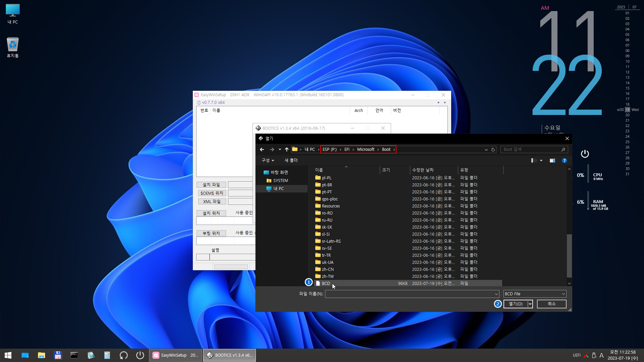This screenshot has width=644, height=362.
Task: Open view options dropdown arrow
Action: pyautogui.click(x=541, y=161)
